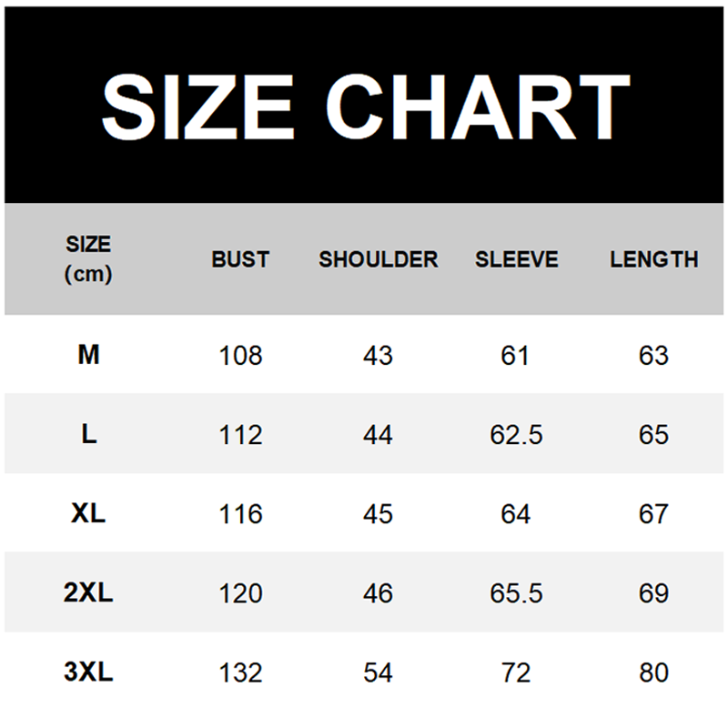
Task: Select the M size row label
Action: [88, 355]
